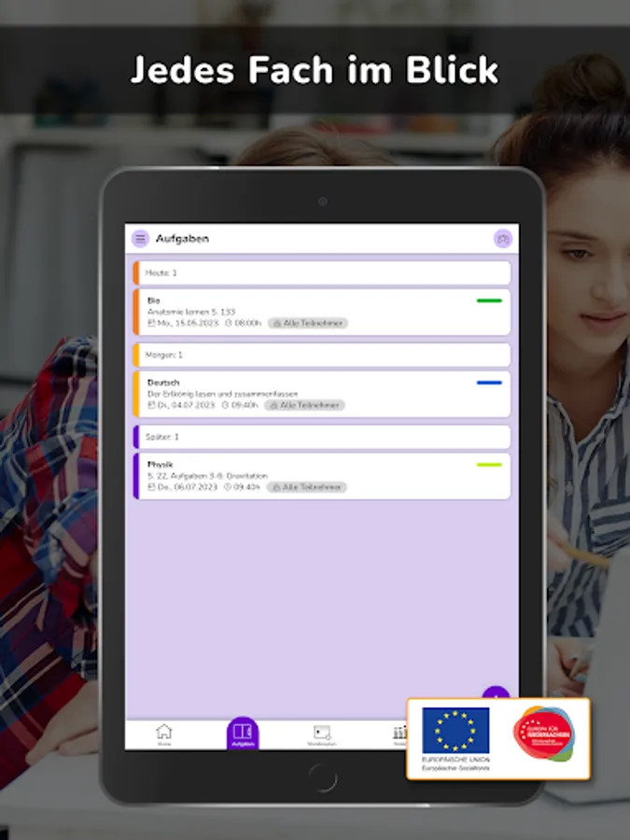Screen dimensions: 630x840
Task: Click the 09:40h time on Deutsch task
Action: 240,405
